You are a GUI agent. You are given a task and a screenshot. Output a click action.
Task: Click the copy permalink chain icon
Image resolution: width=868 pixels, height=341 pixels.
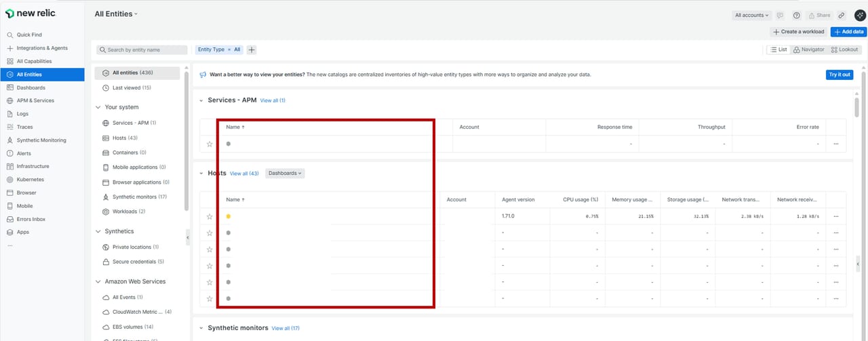[842, 15]
